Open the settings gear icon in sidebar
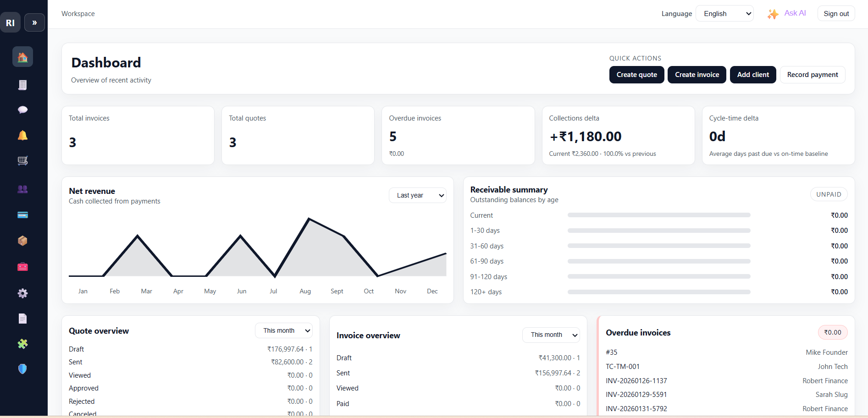The image size is (868, 418). click(x=22, y=293)
